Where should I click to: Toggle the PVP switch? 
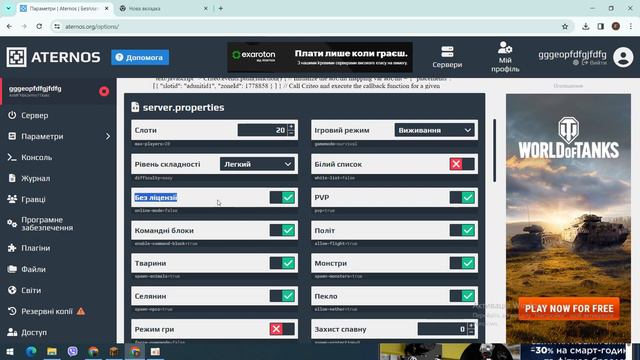[462, 198]
